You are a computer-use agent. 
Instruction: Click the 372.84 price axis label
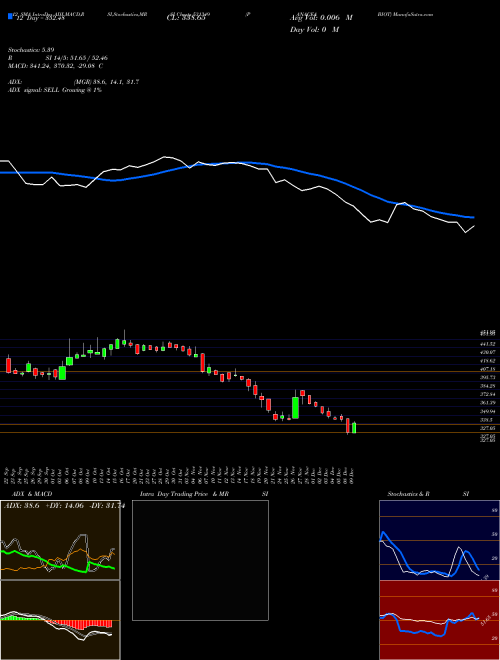click(487, 394)
